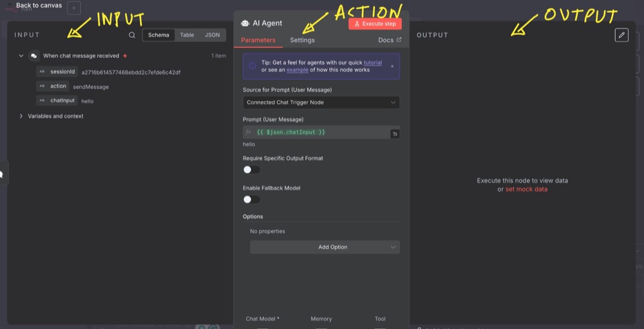
Task: Dismiss the tip banner with the x icon
Action: tap(392, 66)
